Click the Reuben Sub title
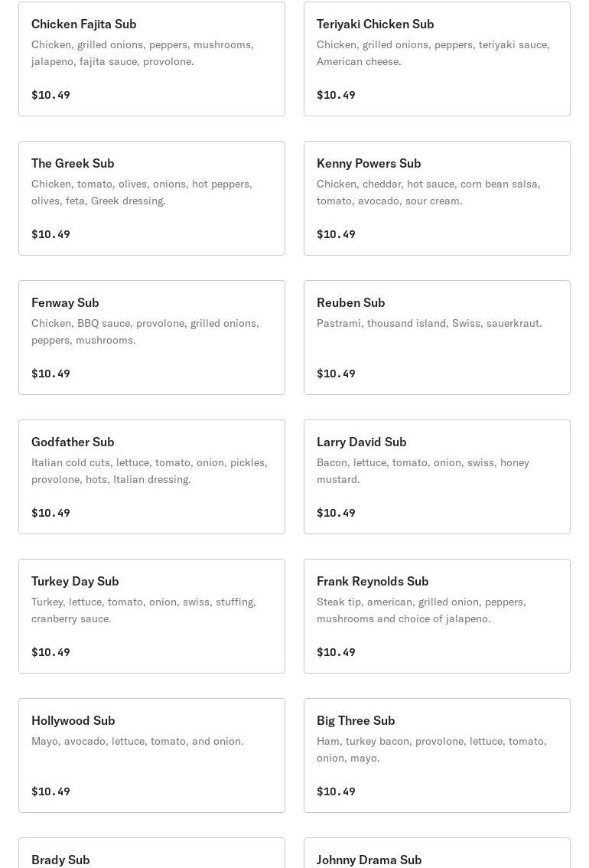The height and width of the screenshot is (868, 589). click(350, 303)
